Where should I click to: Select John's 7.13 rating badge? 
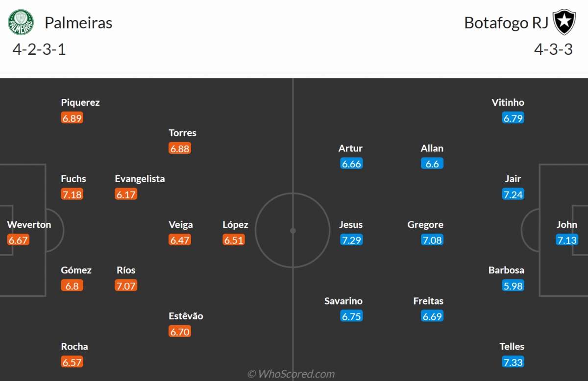pyautogui.click(x=567, y=240)
